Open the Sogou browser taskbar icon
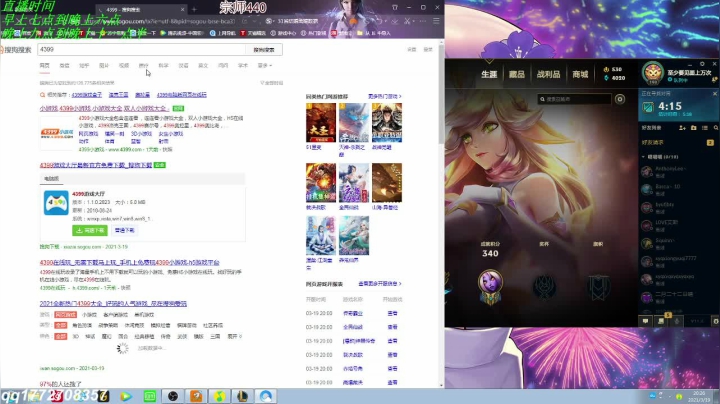720x404 pixels. [266, 396]
